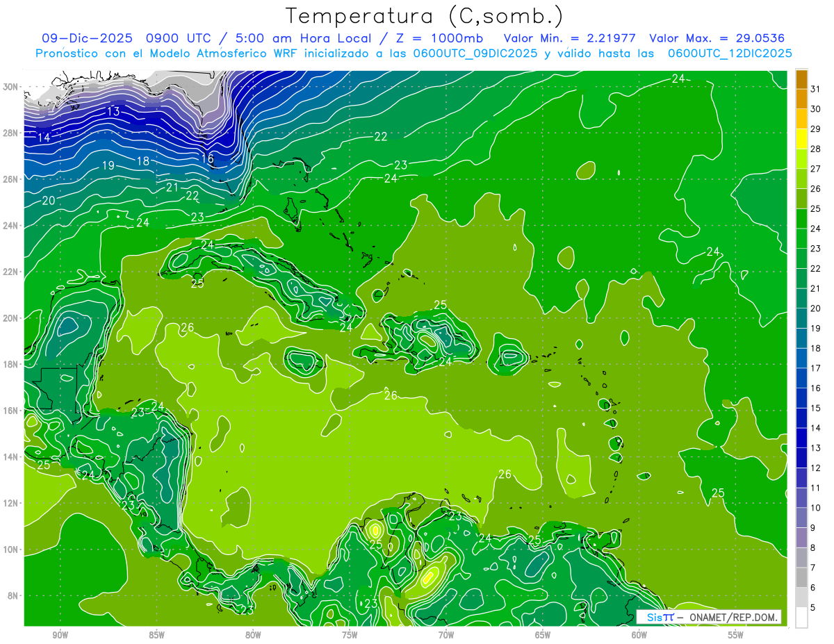834x644 pixels.
Task: Click the "19" contour label on the map
Action: pos(108,165)
